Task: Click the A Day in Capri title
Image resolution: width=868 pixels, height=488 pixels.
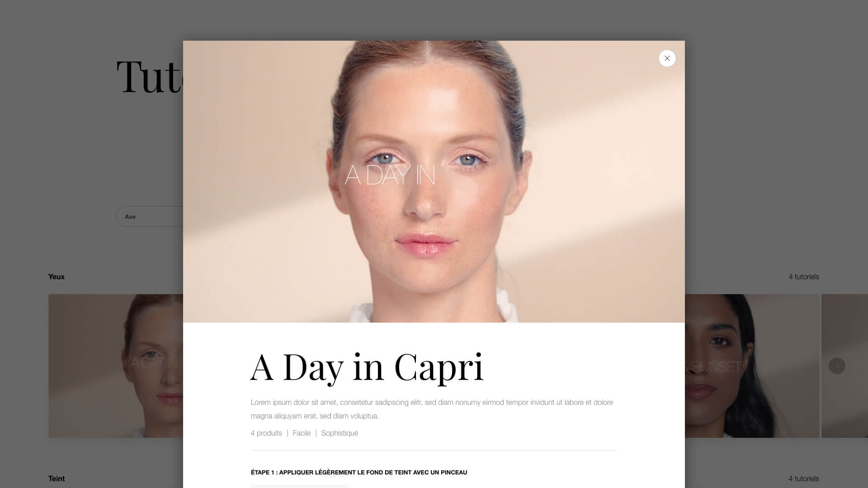Action: click(x=367, y=367)
